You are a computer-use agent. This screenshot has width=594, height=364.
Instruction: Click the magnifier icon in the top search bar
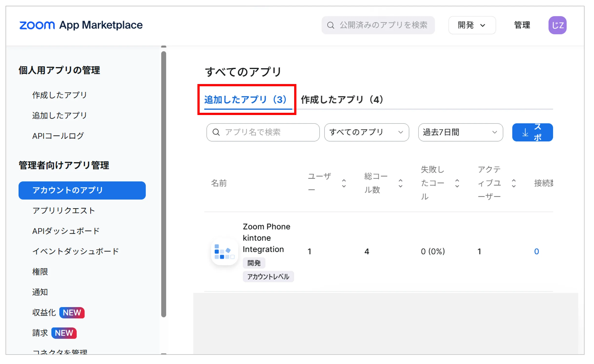pos(331,25)
